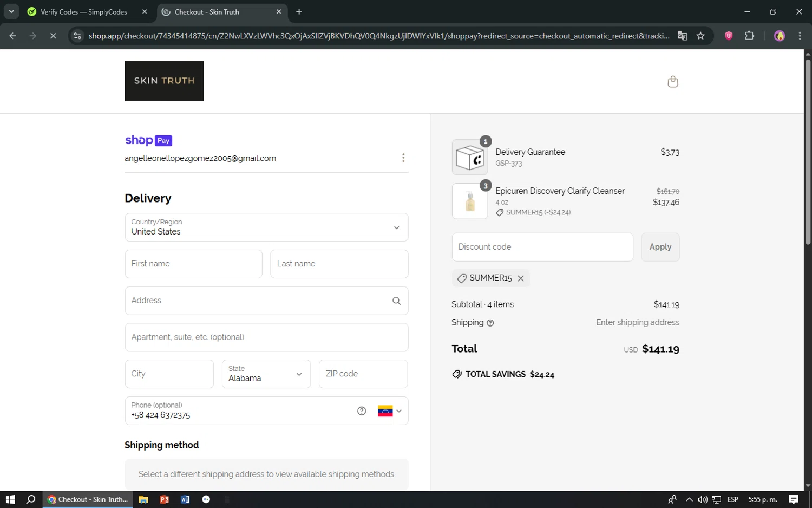View site information icon in address bar

(77, 36)
